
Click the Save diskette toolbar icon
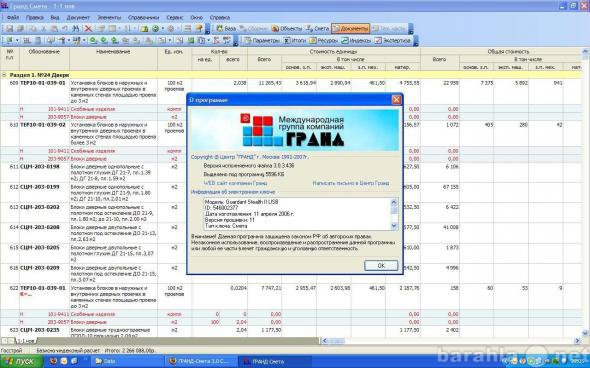(9, 29)
